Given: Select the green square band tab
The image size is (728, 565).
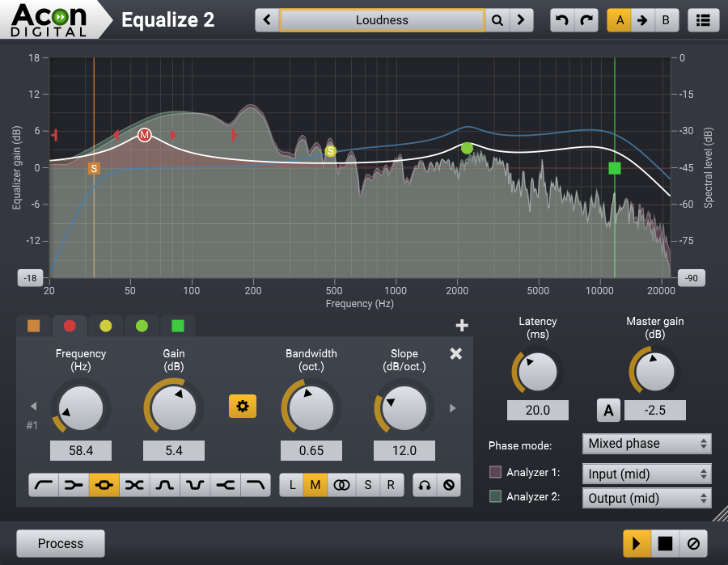Looking at the screenshot, I should coord(178,326).
